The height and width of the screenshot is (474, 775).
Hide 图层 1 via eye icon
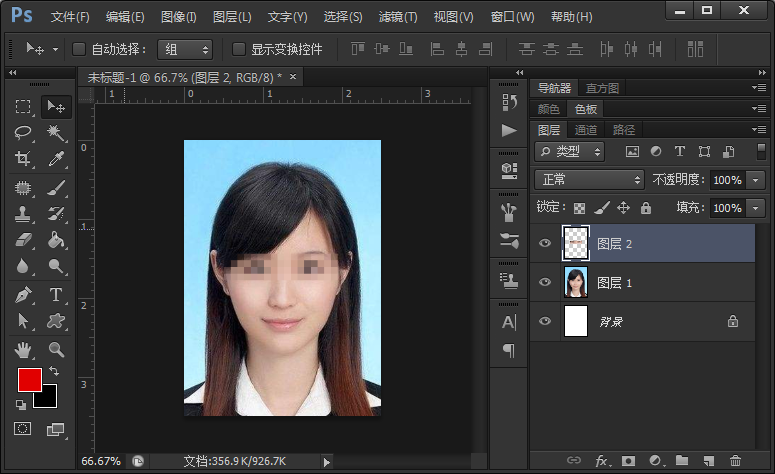click(x=545, y=282)
